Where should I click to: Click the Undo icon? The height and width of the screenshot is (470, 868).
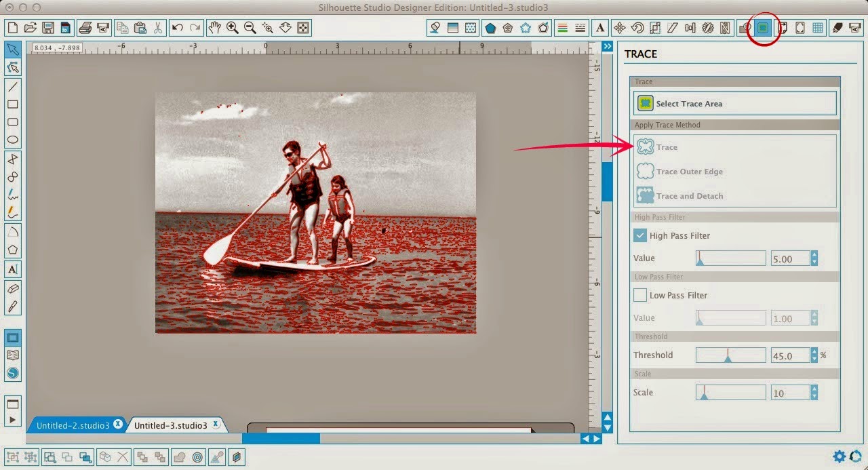pos(178,28)
